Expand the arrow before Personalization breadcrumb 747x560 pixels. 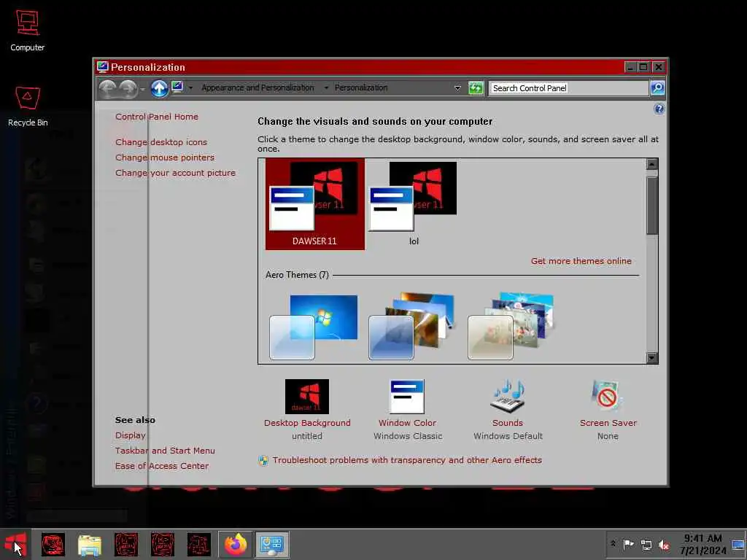[x=326, y=88]
